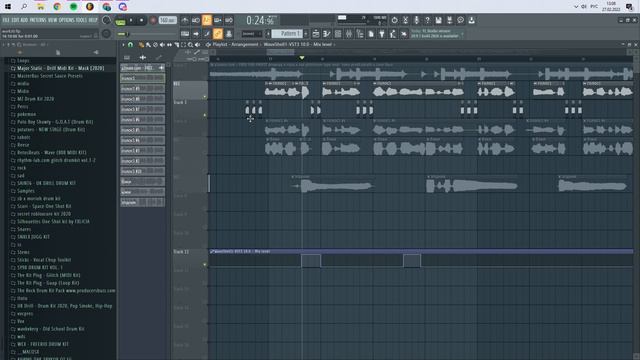Open Windows Start menu

coord(8,7)
